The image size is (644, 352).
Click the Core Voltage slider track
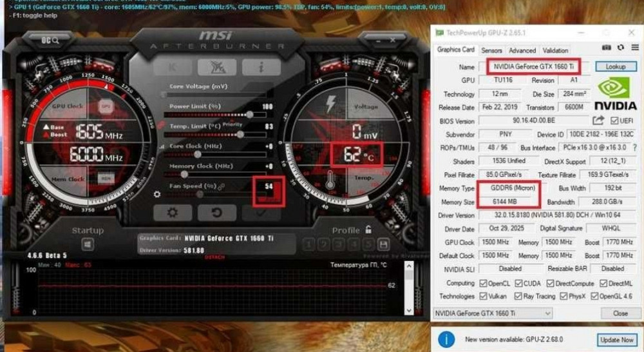(x=215, y=95)
